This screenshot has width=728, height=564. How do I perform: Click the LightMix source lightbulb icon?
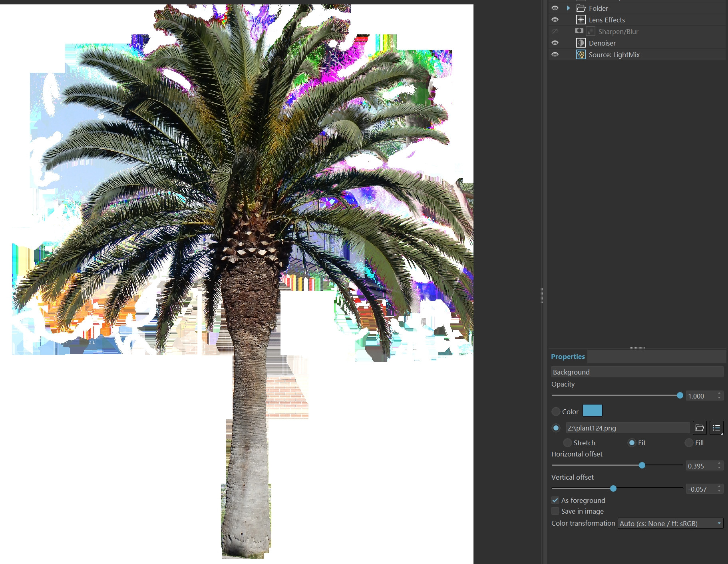point(581,54)
